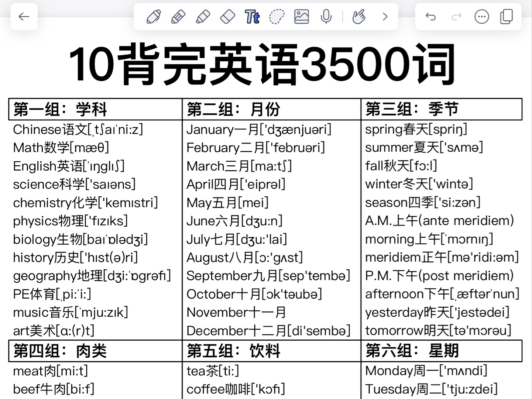The width and height of the screenshot is (532, 399).
Task: Click the morning上午 row
Action: pos(429,239)
